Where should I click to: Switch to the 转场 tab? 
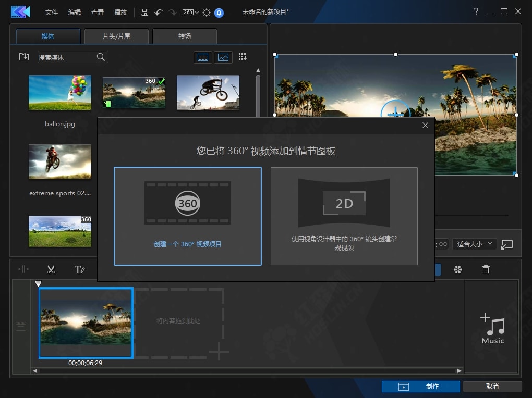[185, 36]
